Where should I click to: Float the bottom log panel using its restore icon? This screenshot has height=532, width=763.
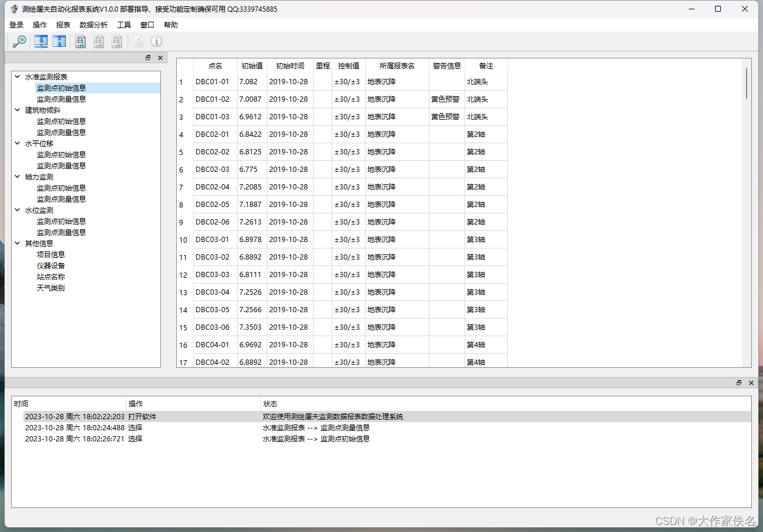739,382
